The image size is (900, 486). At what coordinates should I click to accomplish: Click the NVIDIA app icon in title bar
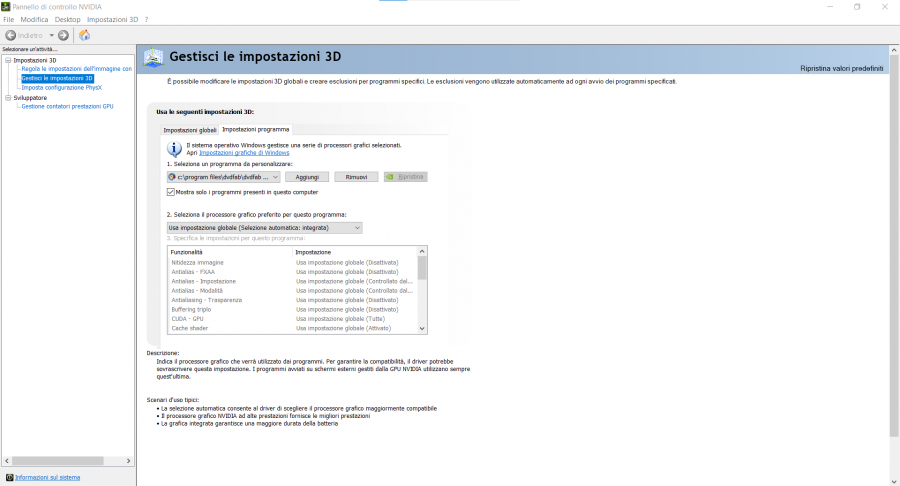click(x=6, y=7)
